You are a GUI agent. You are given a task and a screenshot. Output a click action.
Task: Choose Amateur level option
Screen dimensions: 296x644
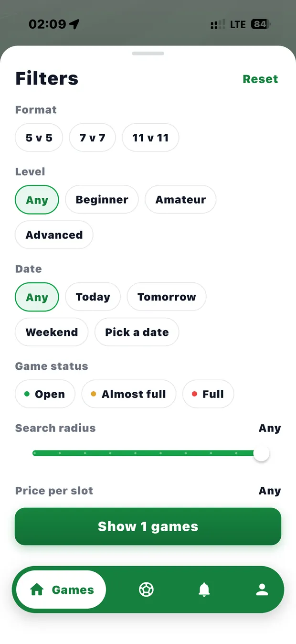coord(180,200)
